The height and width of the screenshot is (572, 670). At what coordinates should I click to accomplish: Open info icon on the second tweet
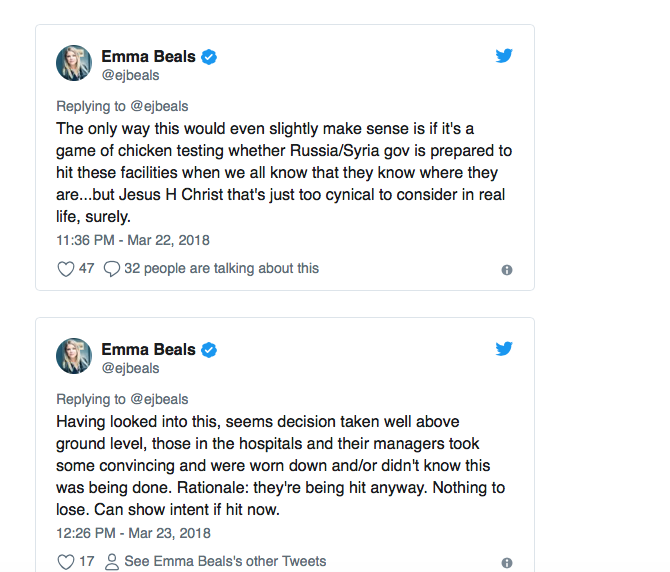coord(507,563)
